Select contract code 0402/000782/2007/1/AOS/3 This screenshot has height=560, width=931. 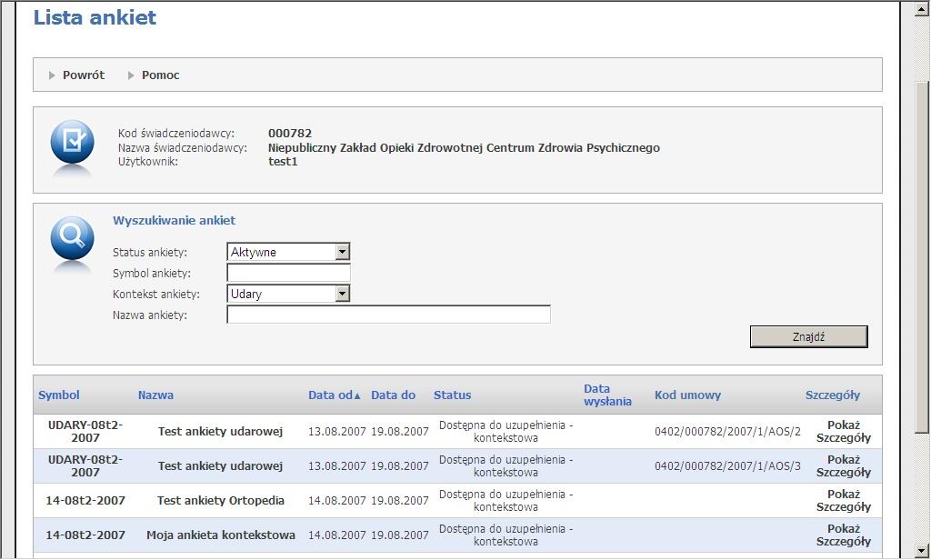point(727,466)
